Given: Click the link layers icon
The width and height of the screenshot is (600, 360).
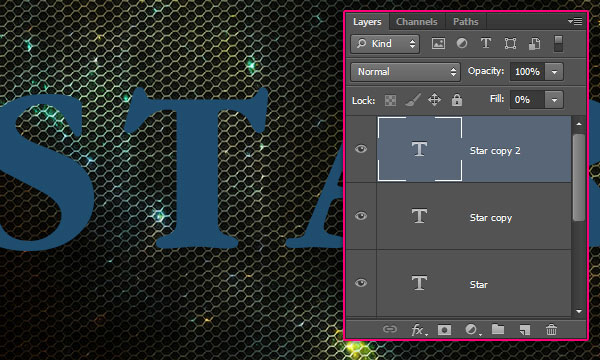Looking at the screenshot, I should click(390, 329).
